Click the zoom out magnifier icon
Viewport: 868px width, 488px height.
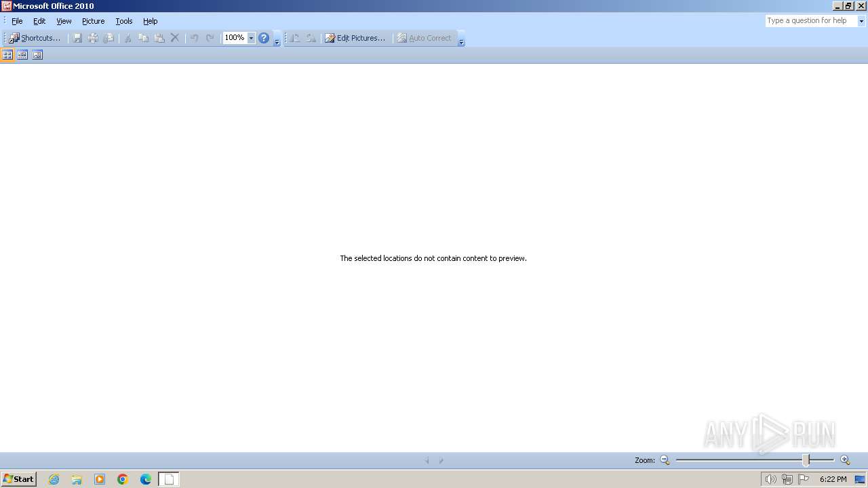point(665,460)
